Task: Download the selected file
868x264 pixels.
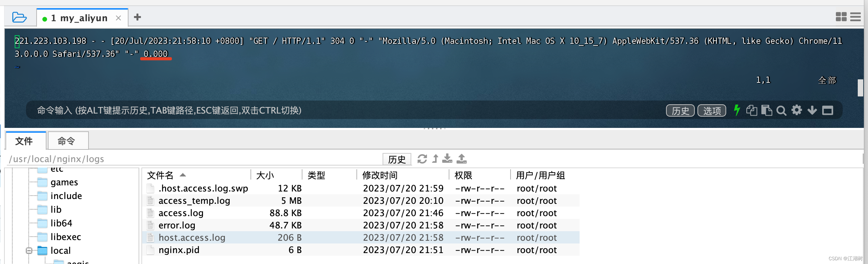Action: (447, 159)
